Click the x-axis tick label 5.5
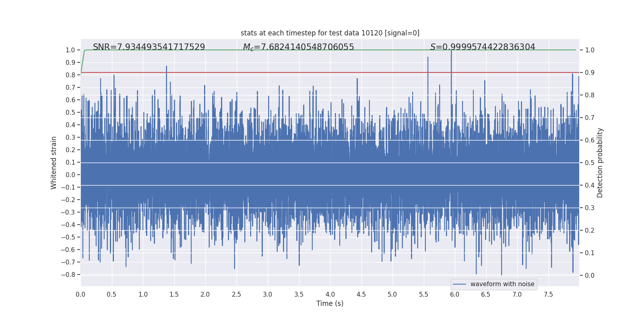This screenshot has height=322, width=644. [x=423, y=295]
